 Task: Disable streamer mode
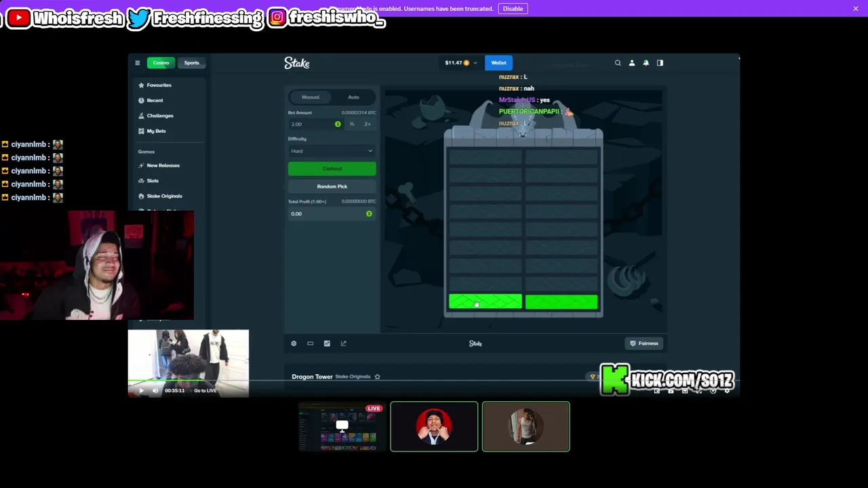click(x=513, y=8)
